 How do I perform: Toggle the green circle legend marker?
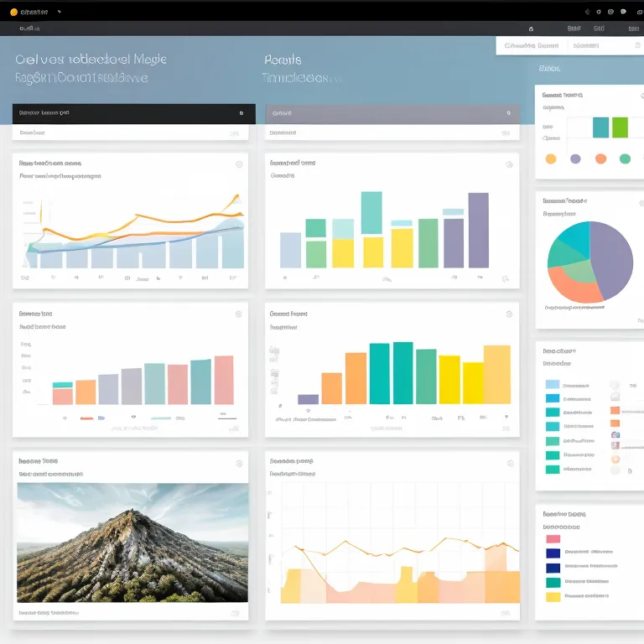[625, 158]
